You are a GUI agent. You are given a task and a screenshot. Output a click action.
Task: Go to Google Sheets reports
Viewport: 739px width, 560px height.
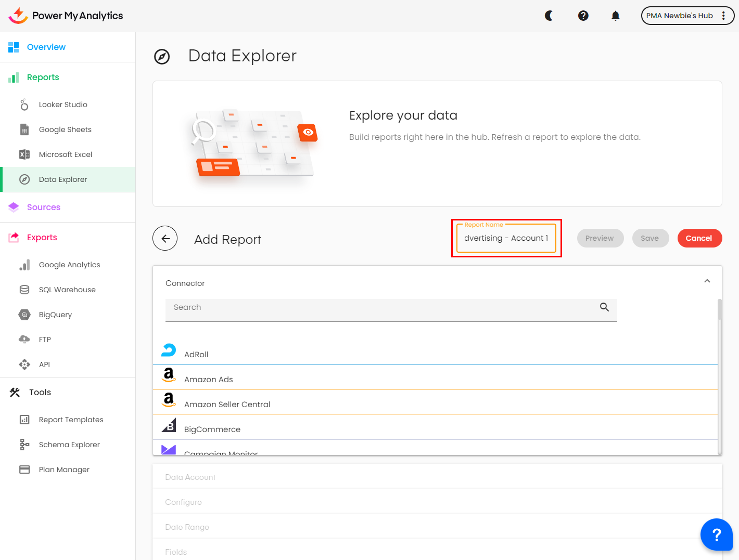(x=65, y=129)
